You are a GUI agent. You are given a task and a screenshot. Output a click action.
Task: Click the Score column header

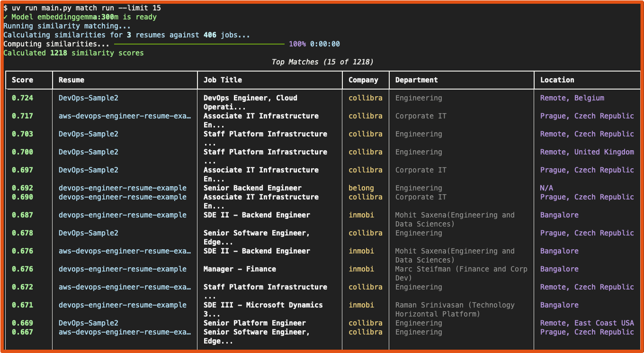(x=22, y=80)
